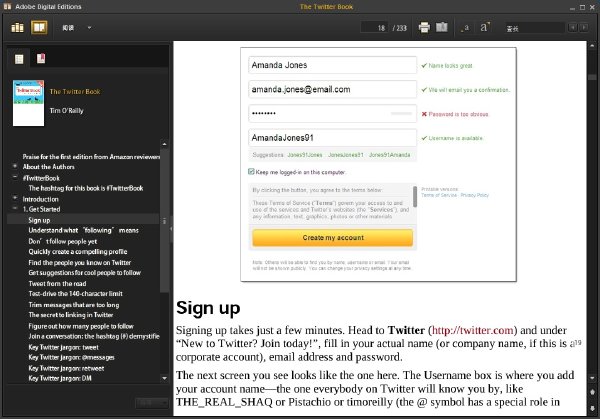The image size is (600, 419).
Task: Increase text size with large 'a'
Action: 485,27
